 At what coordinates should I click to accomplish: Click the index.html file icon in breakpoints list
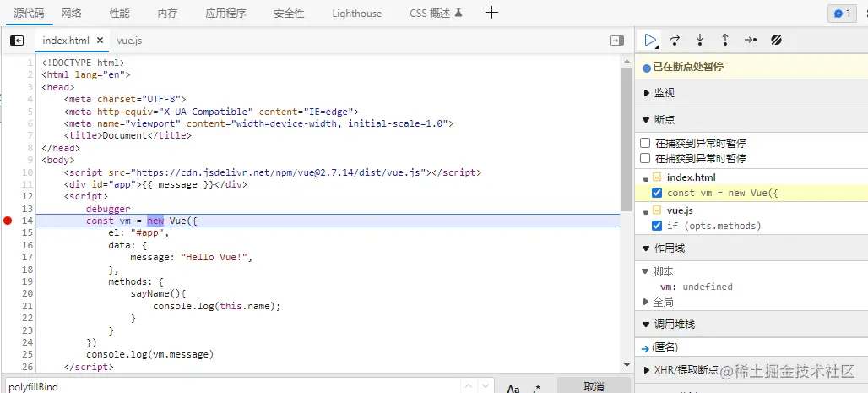(657, 177)
